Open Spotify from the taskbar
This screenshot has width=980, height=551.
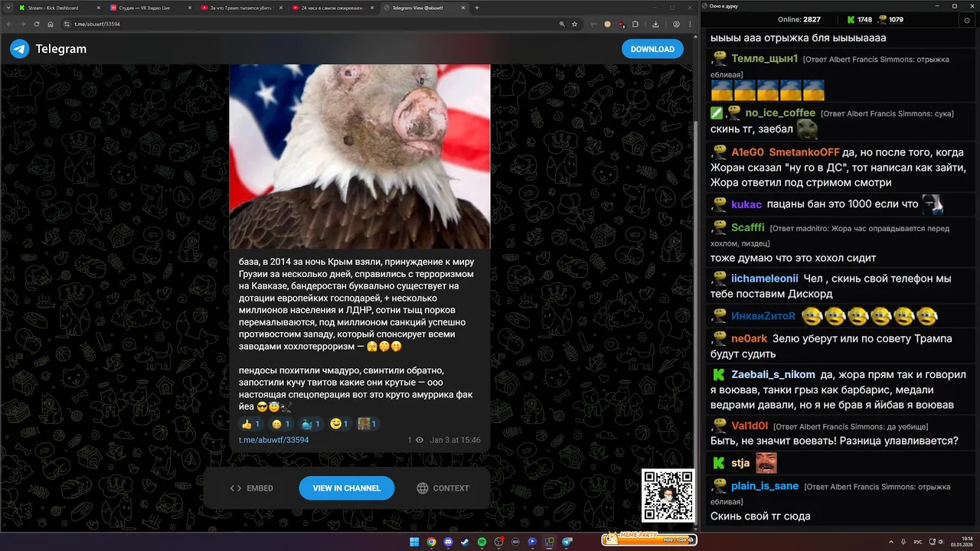(482, 542)
